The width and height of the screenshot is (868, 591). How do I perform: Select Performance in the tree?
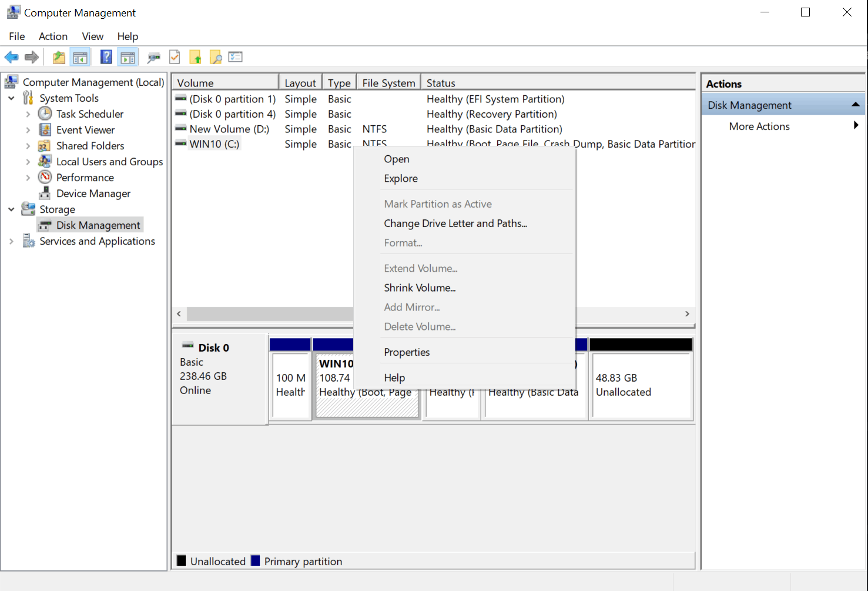pyautogui.click(x=85, y=178)
